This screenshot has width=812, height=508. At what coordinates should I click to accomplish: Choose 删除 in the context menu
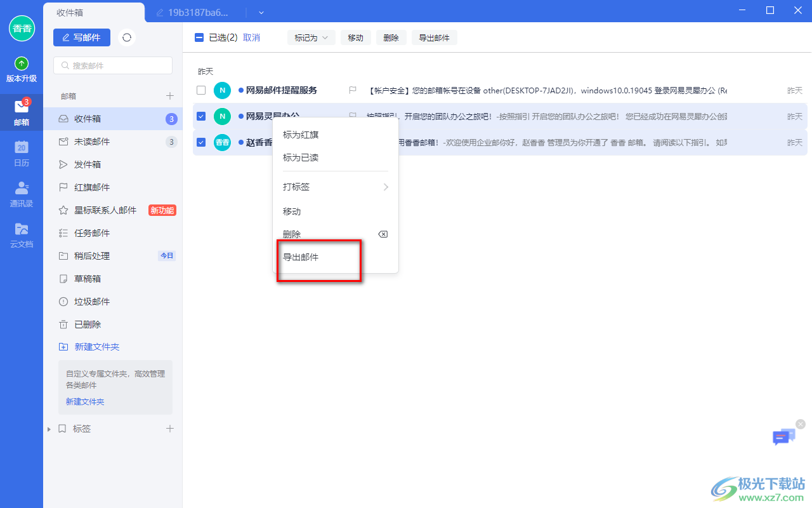pyautogui.click(x=336, y=234)
